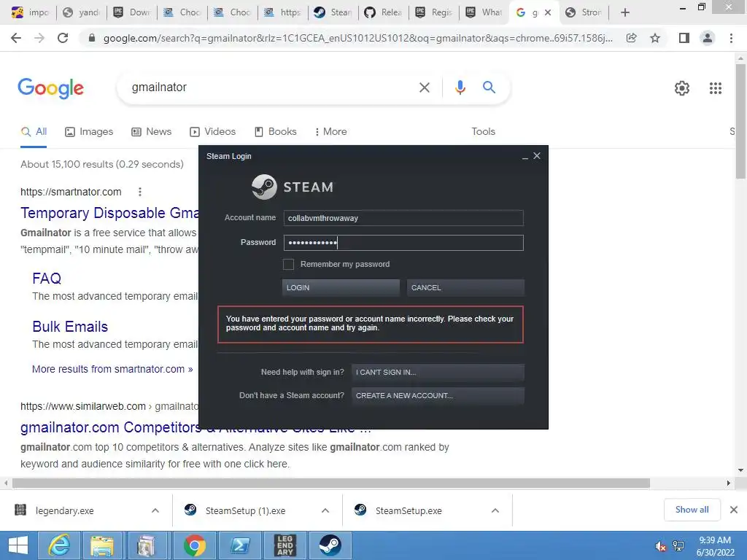
Task: Click the vertical page scrollbar
Action: tap(740, 122)
